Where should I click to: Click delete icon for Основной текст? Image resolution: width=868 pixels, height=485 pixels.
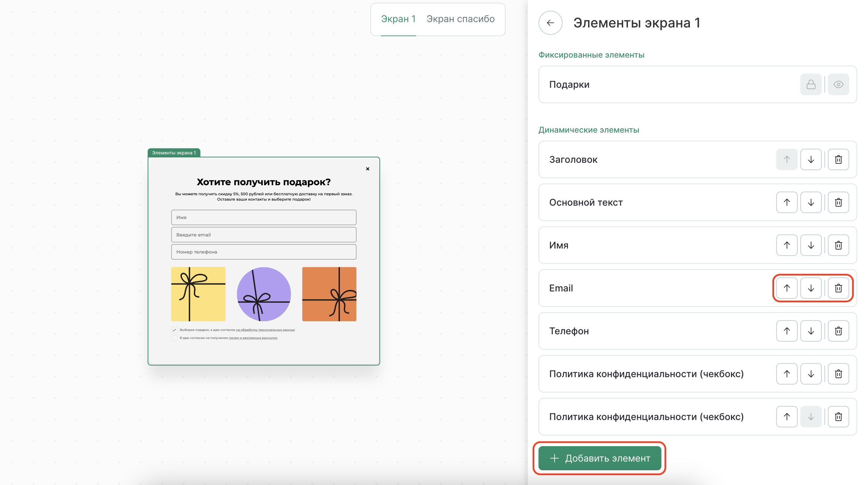coord(838,202)
